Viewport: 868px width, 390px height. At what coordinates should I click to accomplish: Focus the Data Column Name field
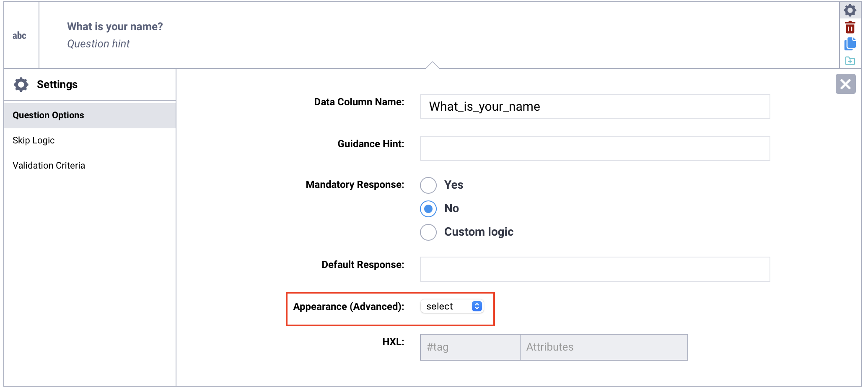594,107
